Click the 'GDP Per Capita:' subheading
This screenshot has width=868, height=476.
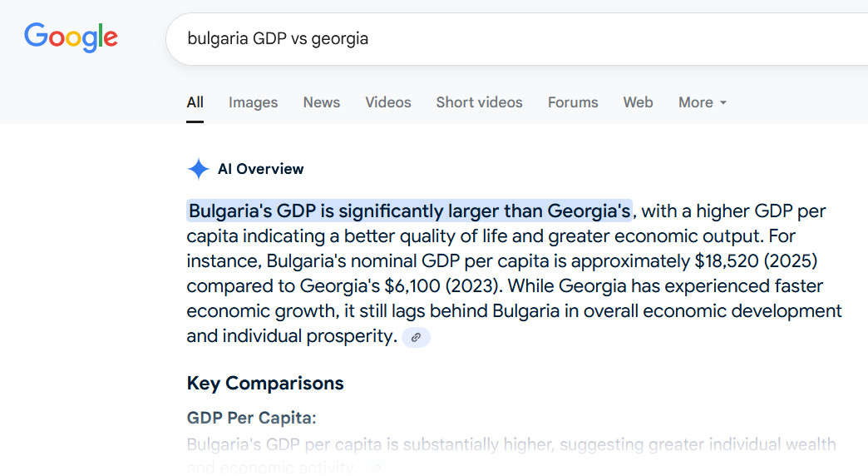[251, 418]
